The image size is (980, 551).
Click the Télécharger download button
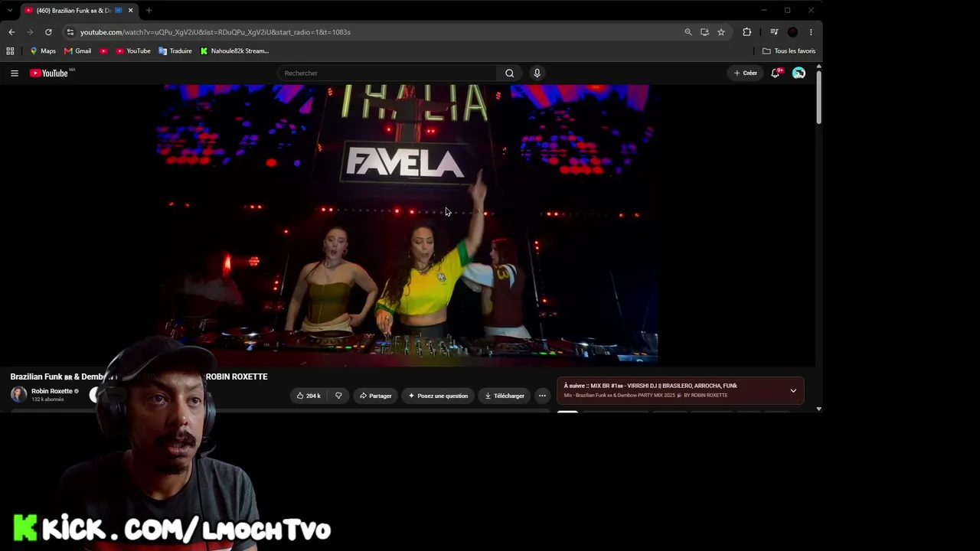(x=505, y=396)
